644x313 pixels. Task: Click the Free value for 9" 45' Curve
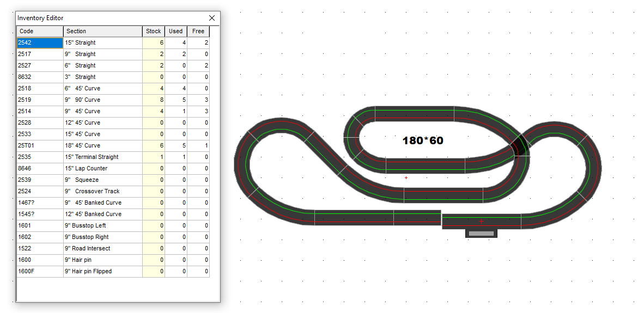[x=198, y=111]
